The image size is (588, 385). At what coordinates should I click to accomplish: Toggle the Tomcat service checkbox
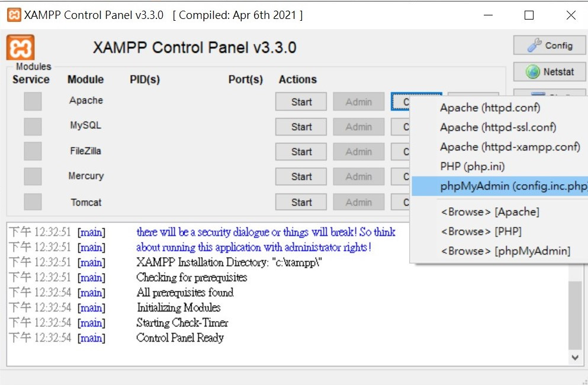33,202
